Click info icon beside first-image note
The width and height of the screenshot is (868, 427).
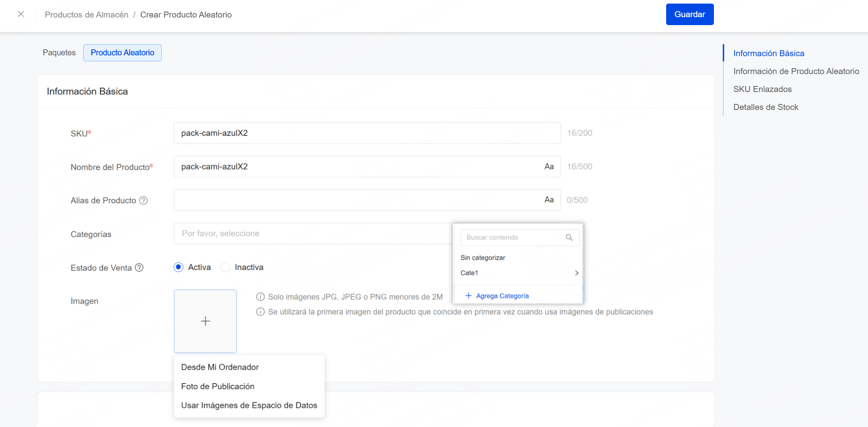260,311
